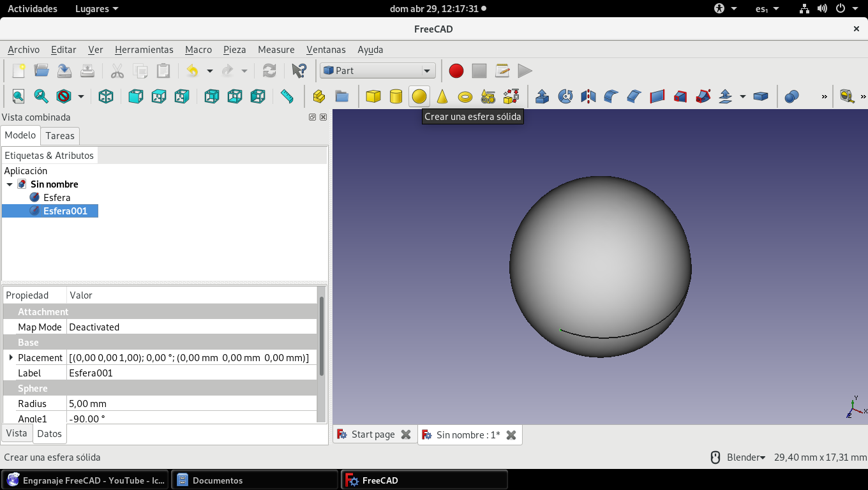This screenshot has height=490, width=868.
Task: Fit the selection to the view
Action: 41,96
